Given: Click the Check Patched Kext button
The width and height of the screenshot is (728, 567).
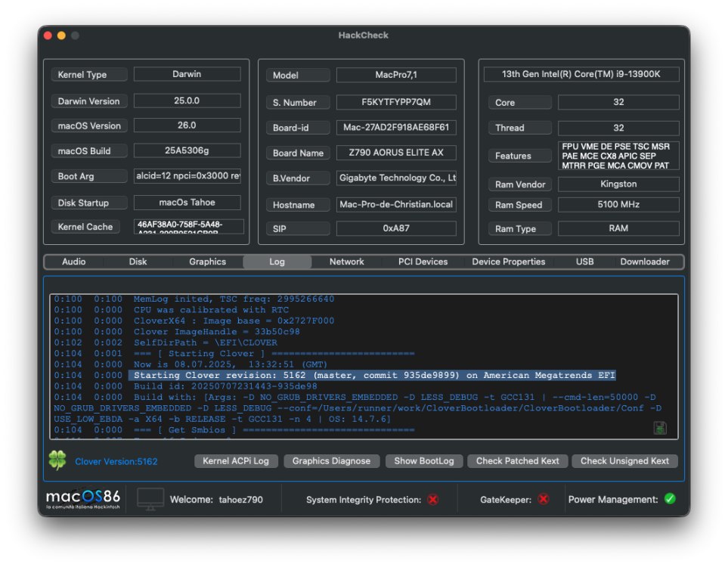Looking at the screenshot, I should [518, 461].
